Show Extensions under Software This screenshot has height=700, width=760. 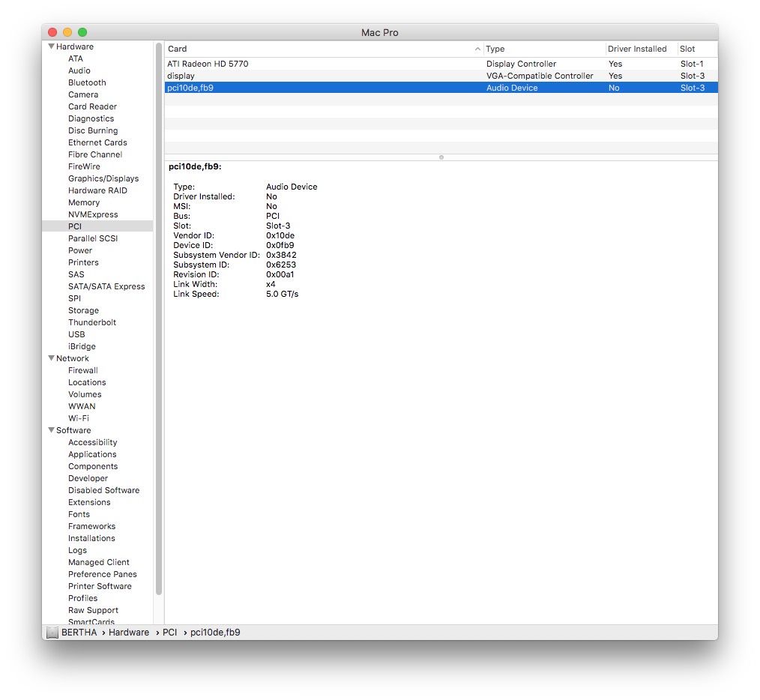pyautogui.click(x=89, y=502)
